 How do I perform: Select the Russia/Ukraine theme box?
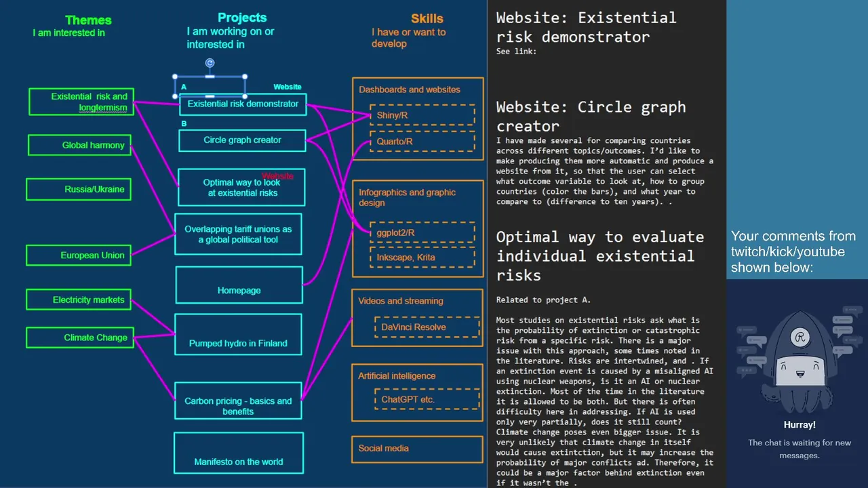point(79,189)
